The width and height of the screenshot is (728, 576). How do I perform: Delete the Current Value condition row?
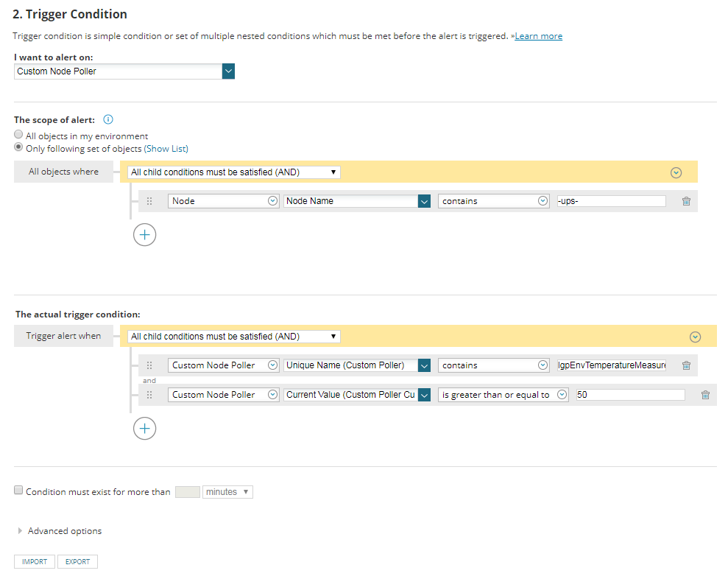click(x=705, y=395)
